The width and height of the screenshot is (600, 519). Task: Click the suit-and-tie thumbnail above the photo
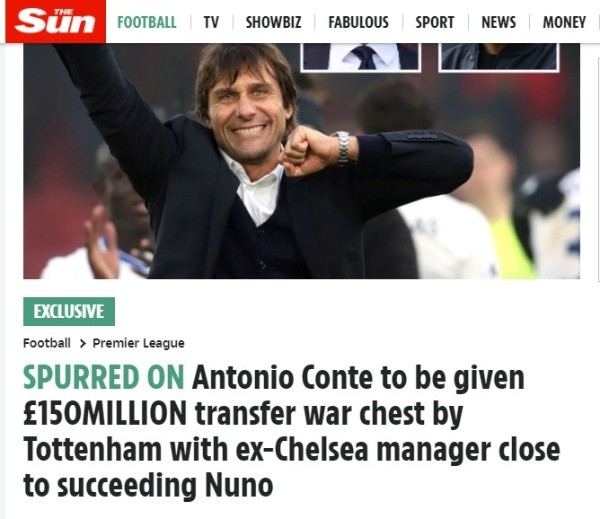[x=361, y=56]
